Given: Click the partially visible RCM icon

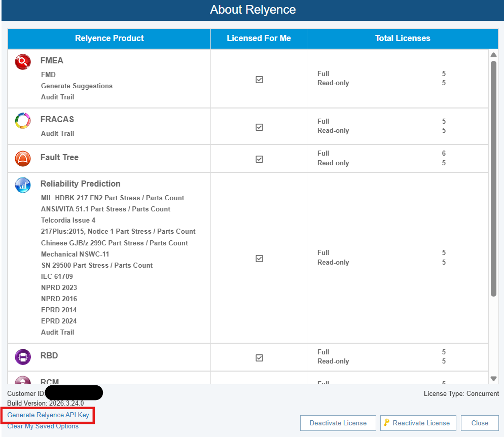Looking at the screenshot, I should point(23,380).
